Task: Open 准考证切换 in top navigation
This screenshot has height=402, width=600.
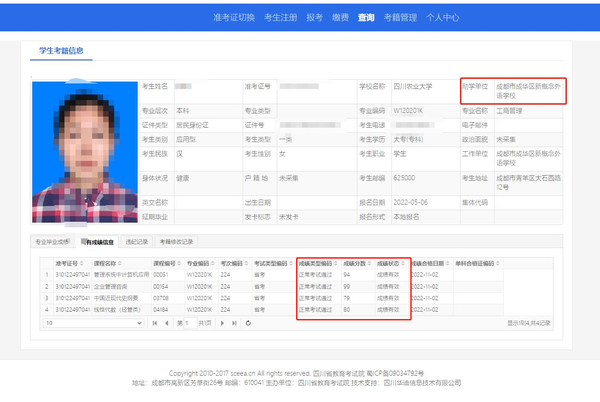Action: point(234,17)
